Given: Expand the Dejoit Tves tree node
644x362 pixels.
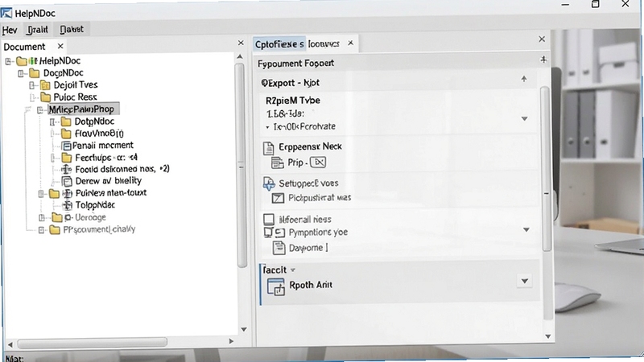Looking at the screenshot, I should (32, 86).
